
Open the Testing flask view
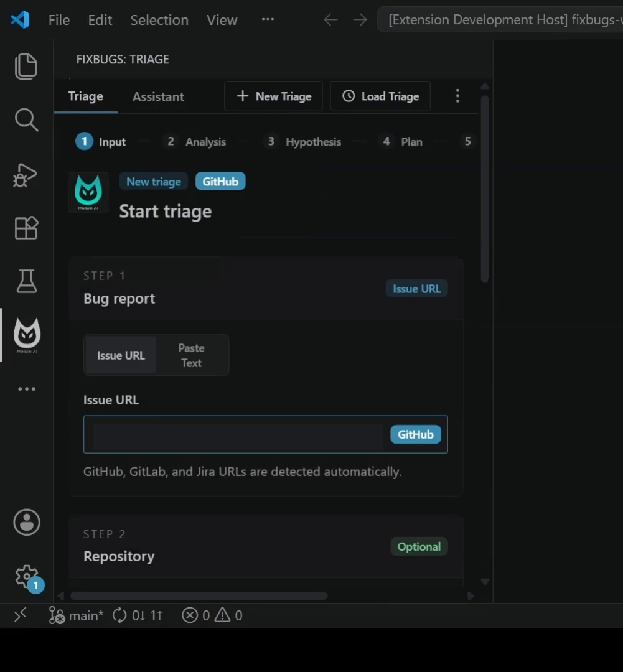27,281
